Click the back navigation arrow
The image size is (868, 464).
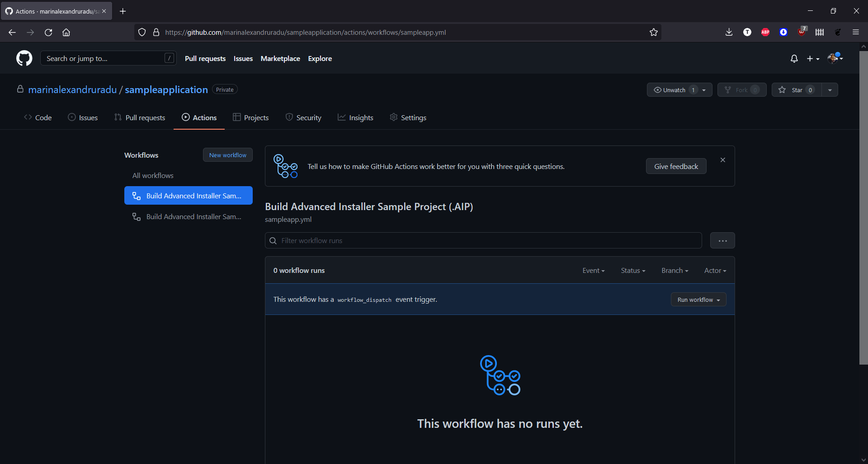(x=12, y=32)
